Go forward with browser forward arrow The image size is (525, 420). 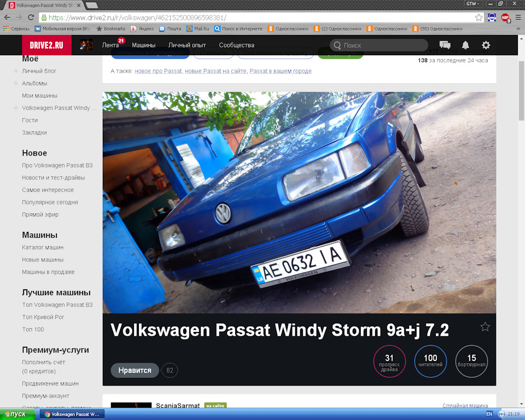(x=19, y=17)
